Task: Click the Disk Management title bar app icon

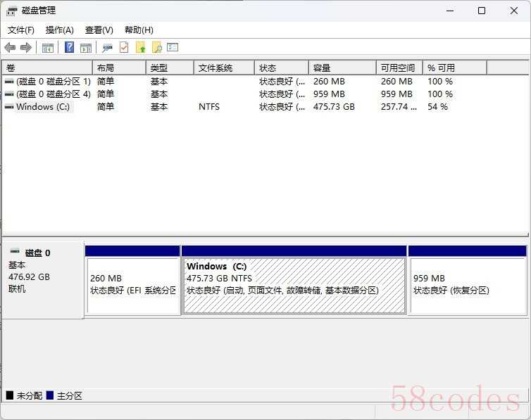Action: pos(11,11)
